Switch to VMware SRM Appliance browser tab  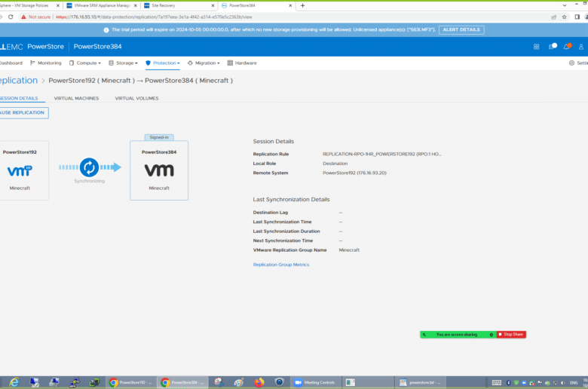[101, 5]
